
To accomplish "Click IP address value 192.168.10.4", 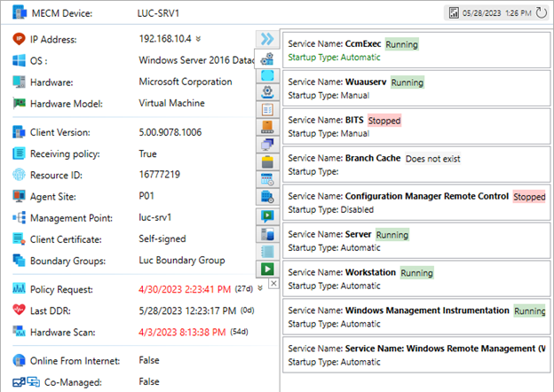I will pyautogui.click(x=165, y=38).
